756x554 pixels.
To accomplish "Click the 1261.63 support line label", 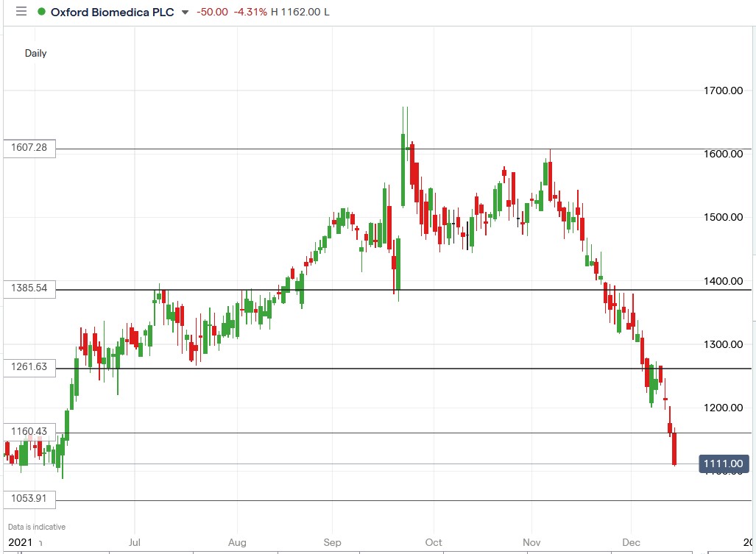I will (29, 368).
